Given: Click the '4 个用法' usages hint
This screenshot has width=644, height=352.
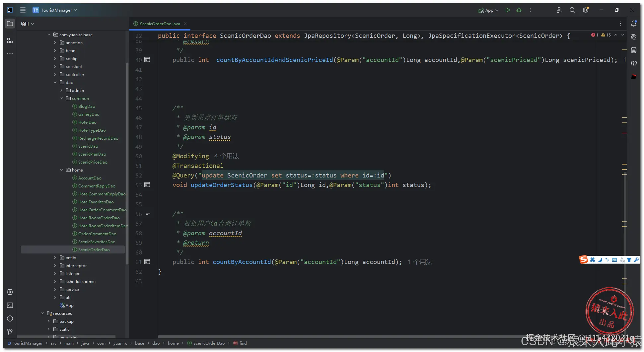Looking at the screenshot, I should (227, 156).
